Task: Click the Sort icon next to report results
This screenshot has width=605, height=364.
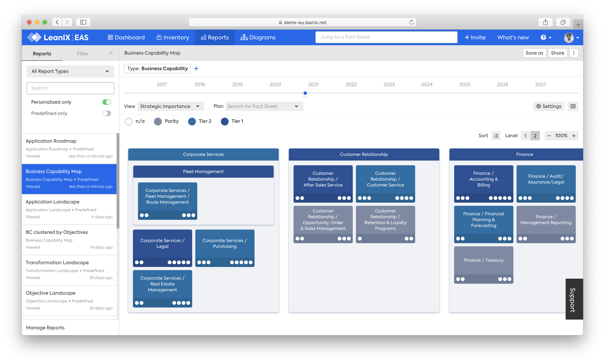Action: click(496, 136)
